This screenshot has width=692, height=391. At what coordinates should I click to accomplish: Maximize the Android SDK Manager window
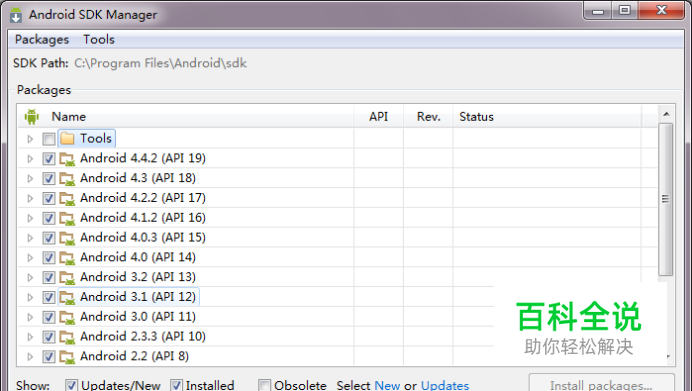coord(624,11)
